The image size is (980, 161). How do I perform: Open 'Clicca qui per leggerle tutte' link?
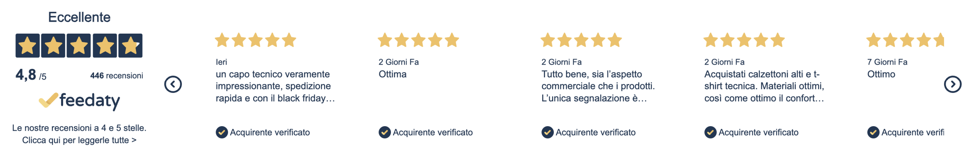(79, 140)
